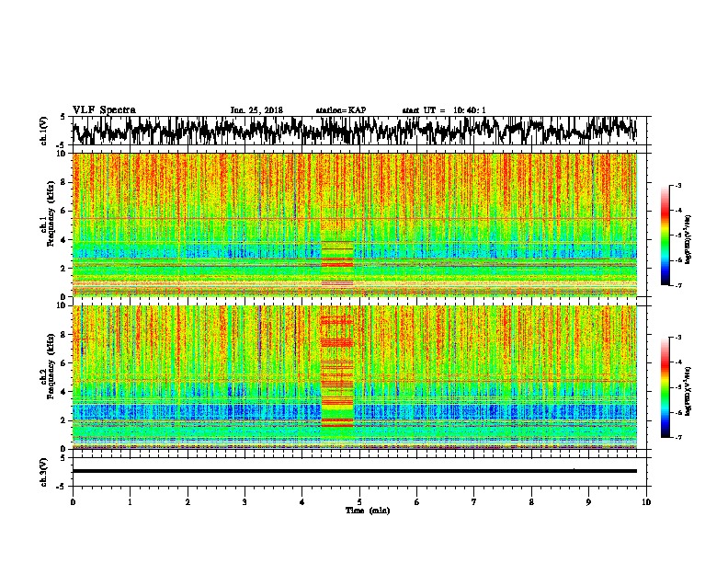Click the x-axis tick label "10"
Screen dimensions: 728x563
[x=646, y=502]
